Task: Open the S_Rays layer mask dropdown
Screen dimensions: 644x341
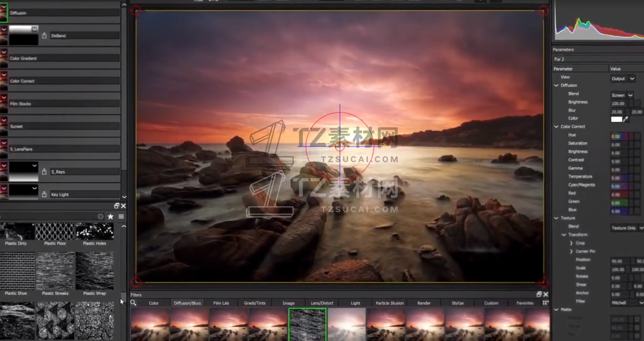Action: coord(35,166)
